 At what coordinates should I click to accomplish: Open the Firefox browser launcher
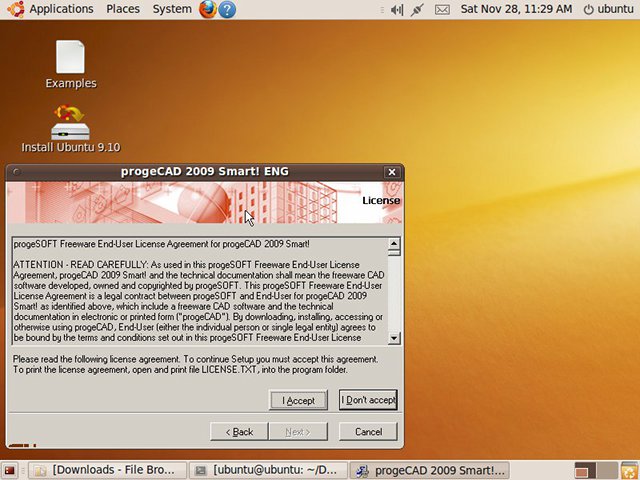(208, 9)
